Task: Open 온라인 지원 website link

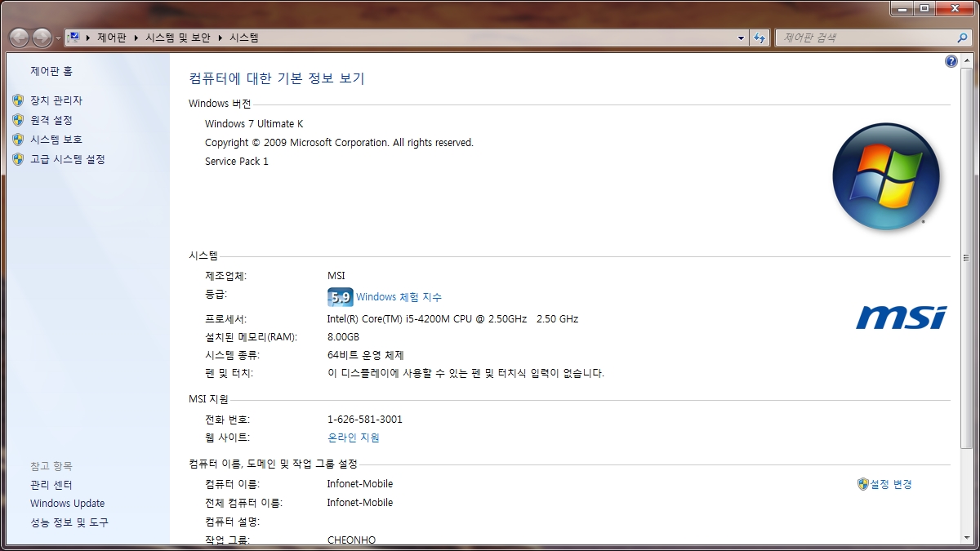Action: 354,438
